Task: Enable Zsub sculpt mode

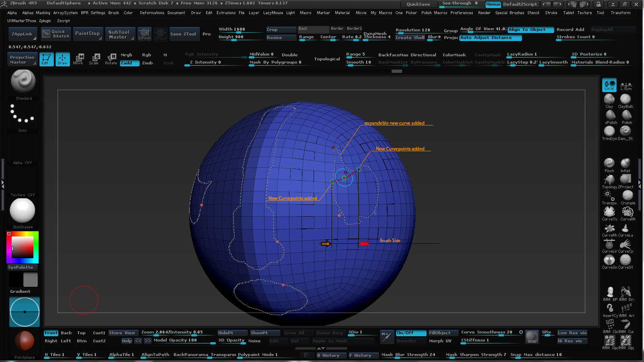Action: pyautogui.click(x=147, y=63)
